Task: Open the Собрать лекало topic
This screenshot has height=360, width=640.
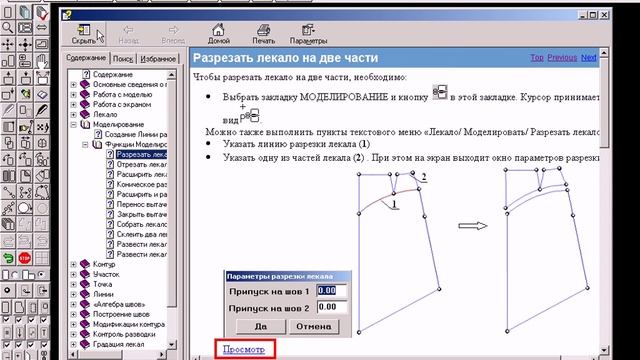Action: (142, 224)
